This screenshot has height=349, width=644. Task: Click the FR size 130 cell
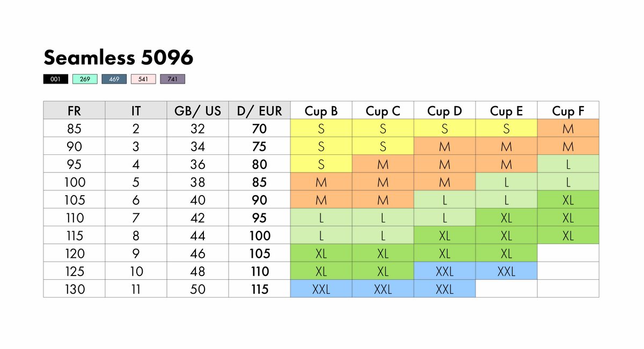point(74,289)
